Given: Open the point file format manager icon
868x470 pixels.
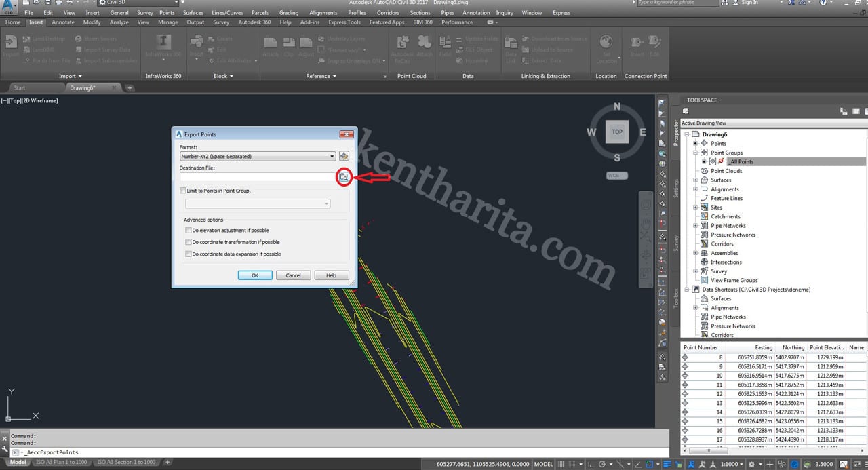Looking at the screenshot, I should tap(344, 157).
